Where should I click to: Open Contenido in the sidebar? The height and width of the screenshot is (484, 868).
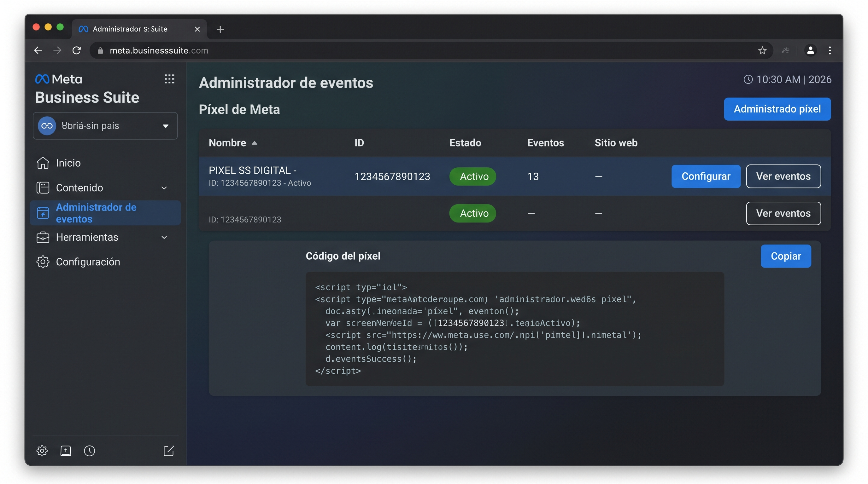105,188
